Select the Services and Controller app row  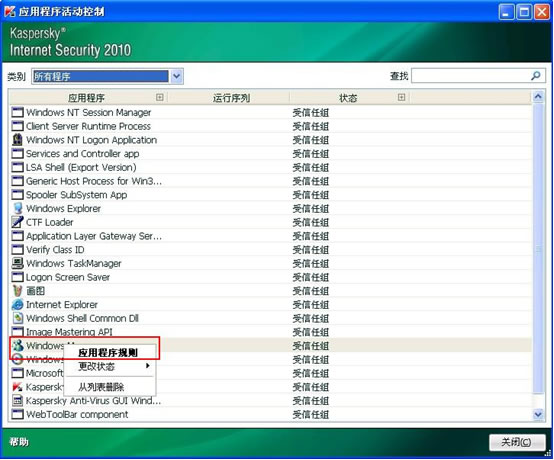pyautogui.click(x=271, y=154)
